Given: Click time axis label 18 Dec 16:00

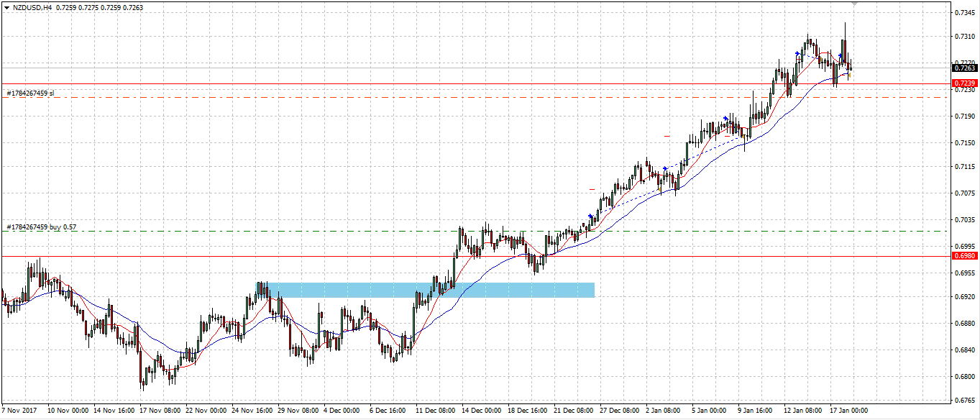Looking at the screenshot, I should coord(529,411).
